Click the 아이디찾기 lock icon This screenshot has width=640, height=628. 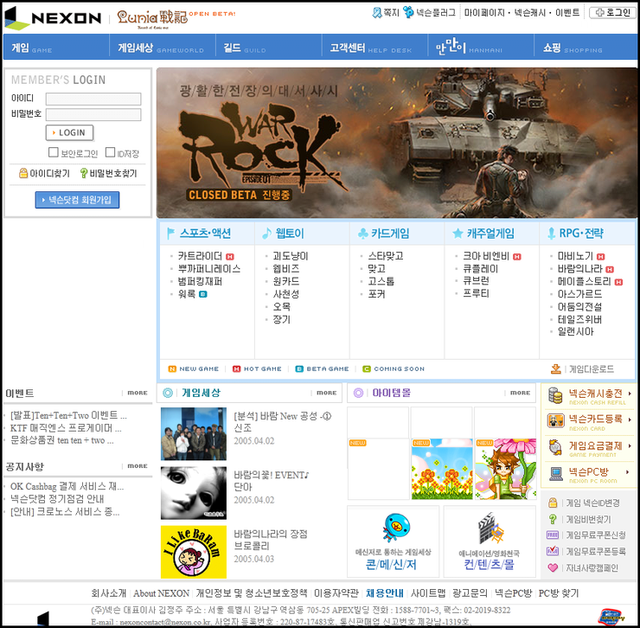[x=23, y=173]
